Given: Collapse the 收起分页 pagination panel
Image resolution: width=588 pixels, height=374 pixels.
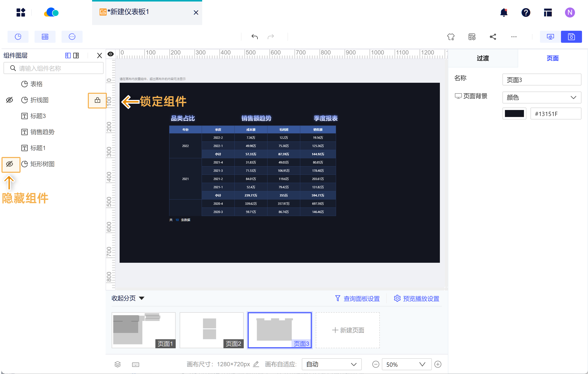Looking at the screenshot, I should tap(128, 298).
